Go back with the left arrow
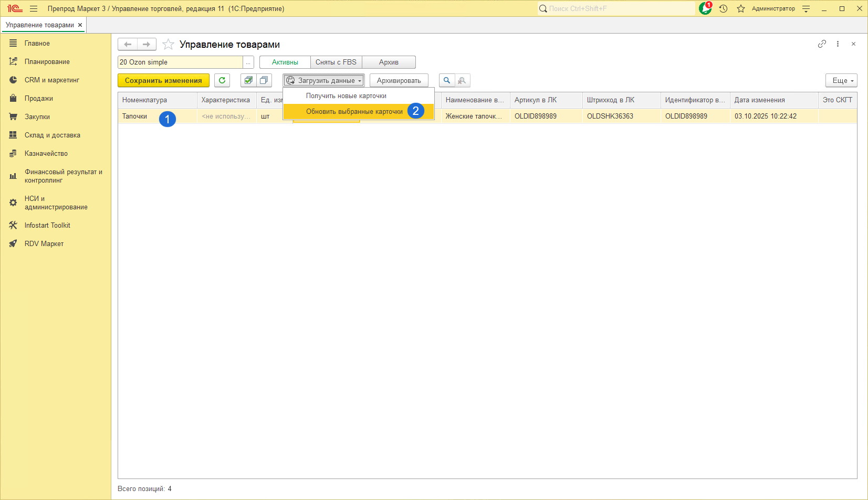The image size is (868, 500). [x=128, y=45]
